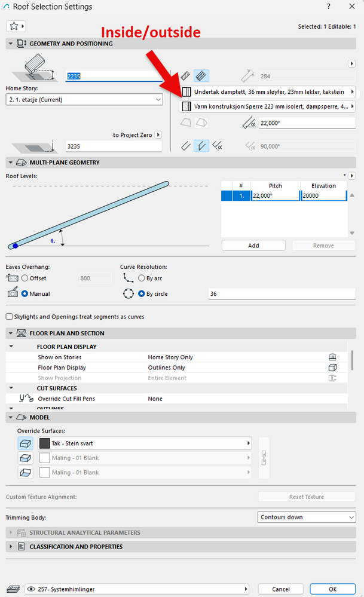Click the magic wand thickness icon
This screenshot has width=364, height=597.
point(247,76)
